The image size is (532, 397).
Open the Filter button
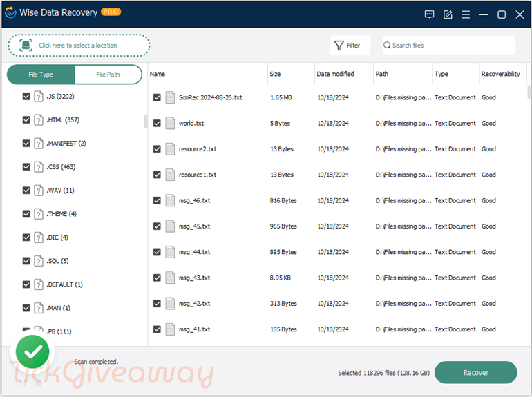350,46
